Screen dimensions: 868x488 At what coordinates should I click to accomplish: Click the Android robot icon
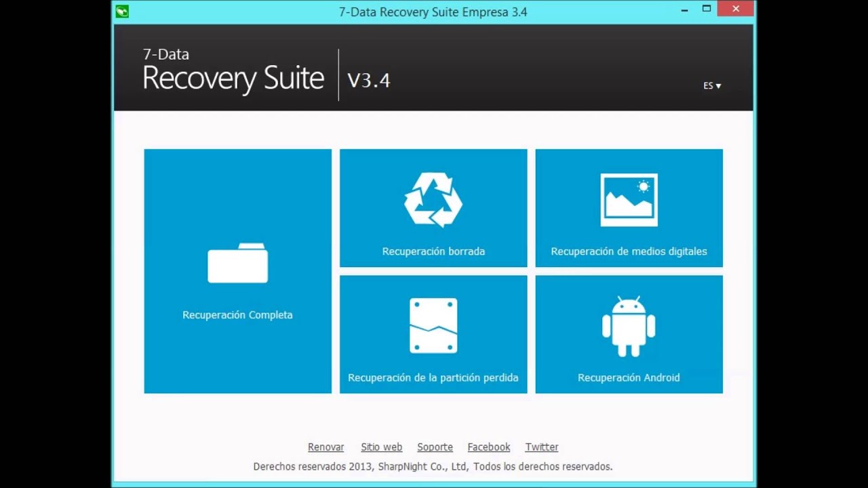629,326
